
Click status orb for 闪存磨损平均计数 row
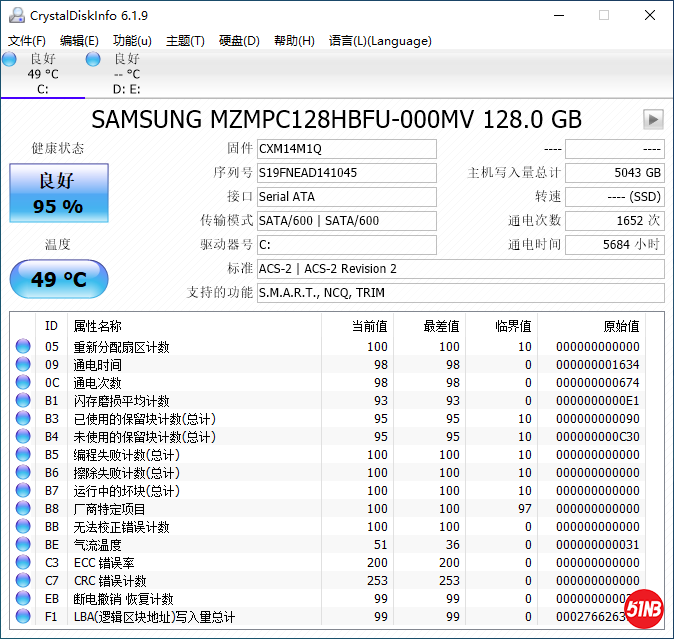[x=23, y=401]
